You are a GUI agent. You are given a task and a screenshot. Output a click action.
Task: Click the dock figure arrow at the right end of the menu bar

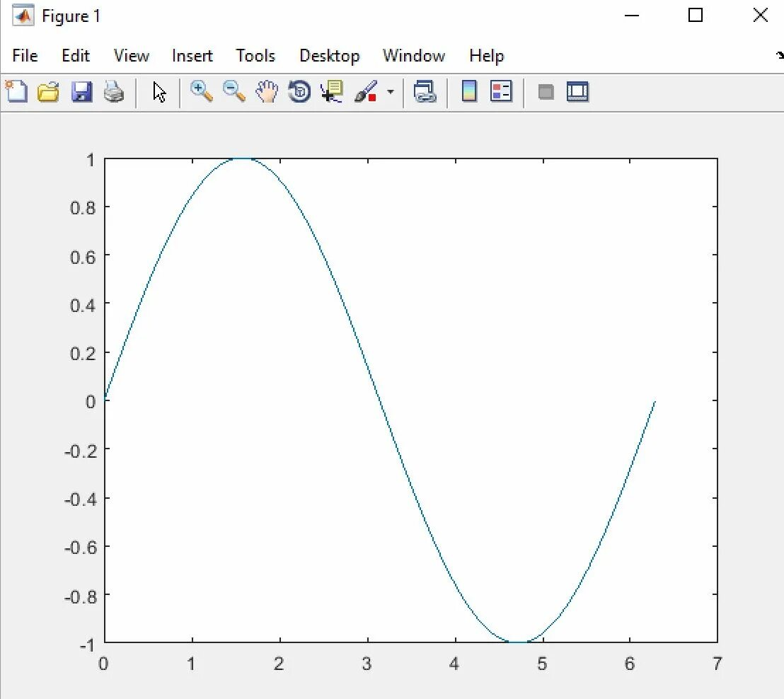tap(780, 55)
